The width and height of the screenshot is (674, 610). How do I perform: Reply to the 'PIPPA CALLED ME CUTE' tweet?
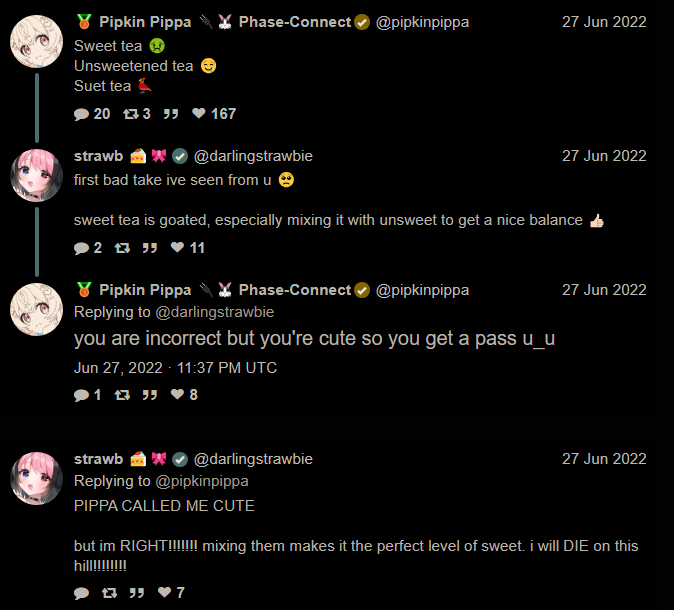pyautogui.click(x=81, y=593)
